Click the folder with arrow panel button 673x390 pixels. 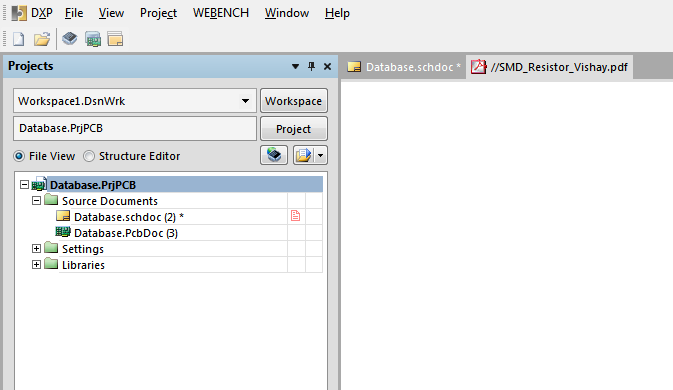coord(304,155)
